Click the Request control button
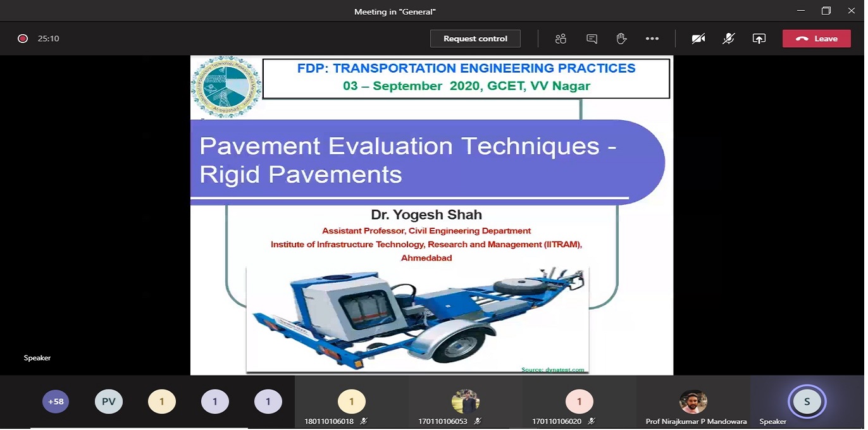The height and width of the screenshot is (430, 868). 475,39
